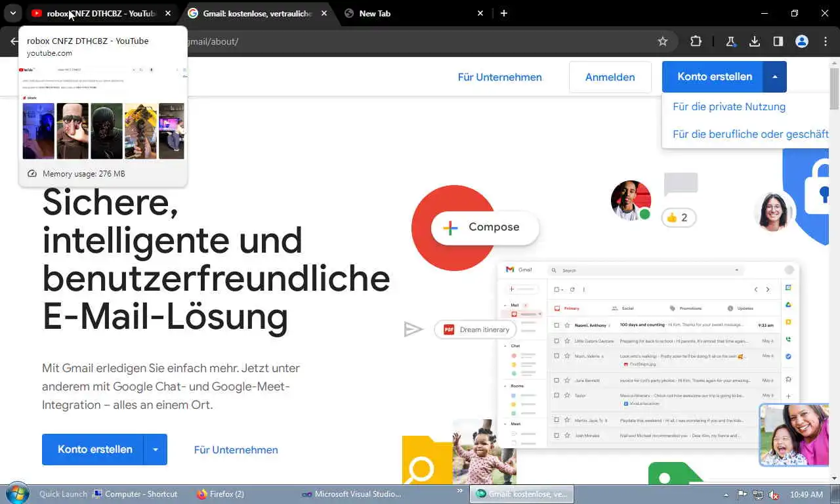Click the Dream itinerary PDF chip
The image size is (840, 504).
pyautogui.click(x=476, y=329)
